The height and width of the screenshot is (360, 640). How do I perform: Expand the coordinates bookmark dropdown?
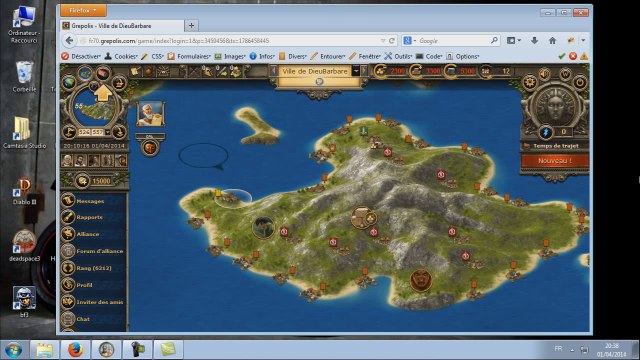[108, 132]
